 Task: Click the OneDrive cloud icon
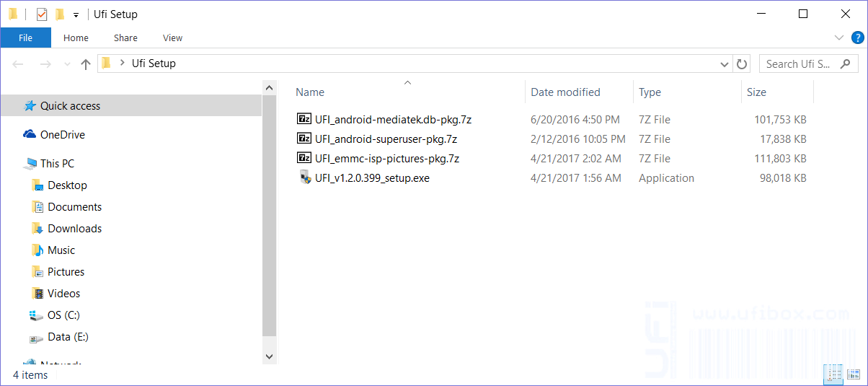[30, 135]
